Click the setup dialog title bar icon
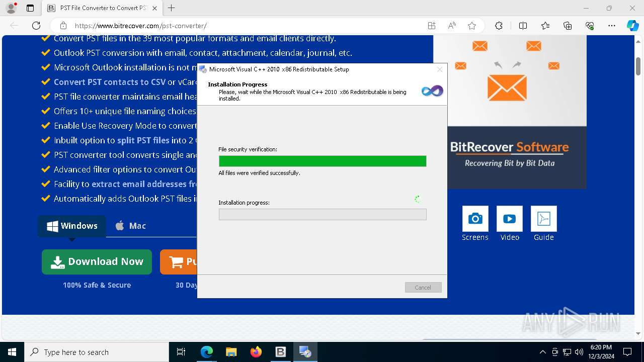The image size is (644, 362). pos(203,69)
